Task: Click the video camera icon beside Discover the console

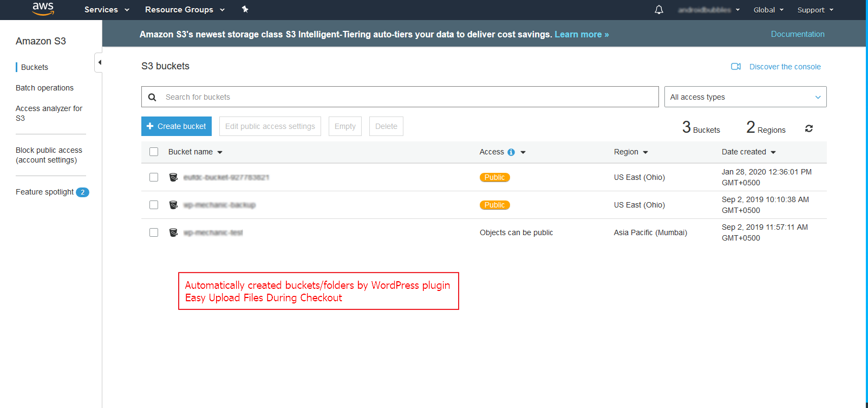Action: [736, 67]
